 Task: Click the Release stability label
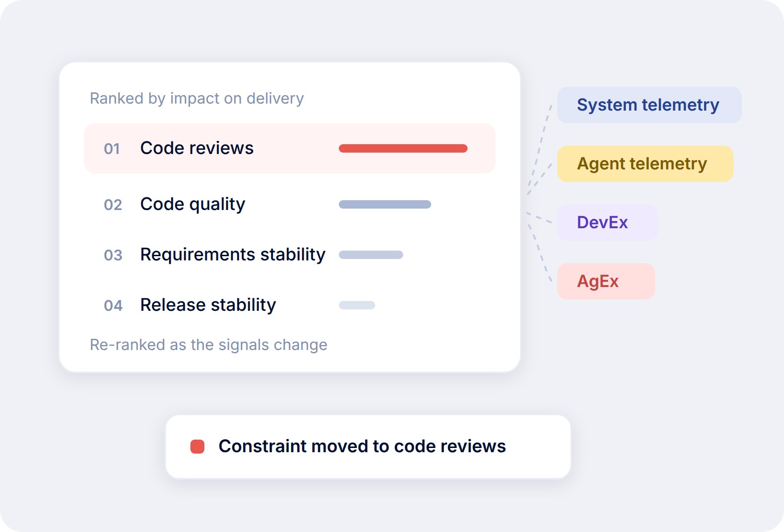coord(208,305)
